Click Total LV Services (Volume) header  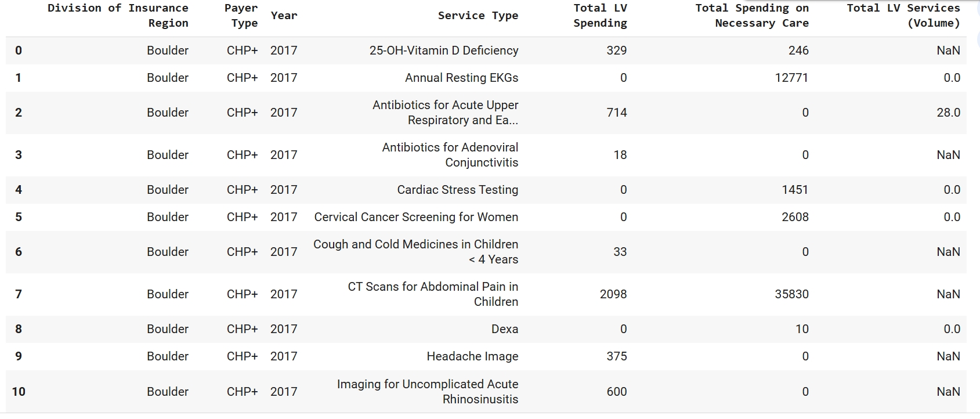(903, 16)
